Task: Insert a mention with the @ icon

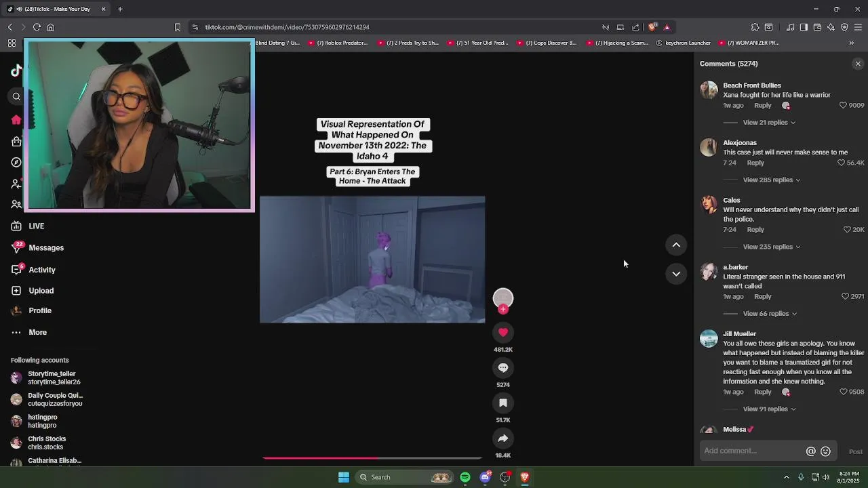Action: [810, 451]
